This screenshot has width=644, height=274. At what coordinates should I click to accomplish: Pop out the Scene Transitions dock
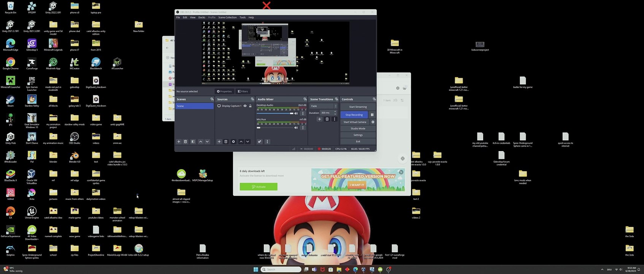click(x=336, y=99)
